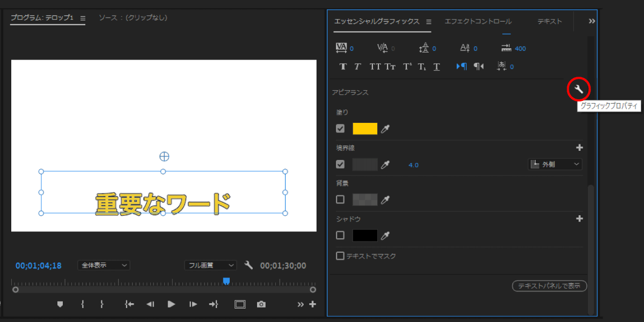Go to In point button
Viewport: 644px width, 322px height.
[129, 304]
